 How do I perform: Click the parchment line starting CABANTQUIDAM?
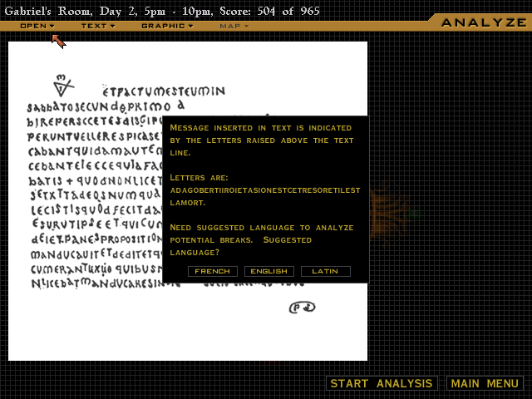click(96, 150)
